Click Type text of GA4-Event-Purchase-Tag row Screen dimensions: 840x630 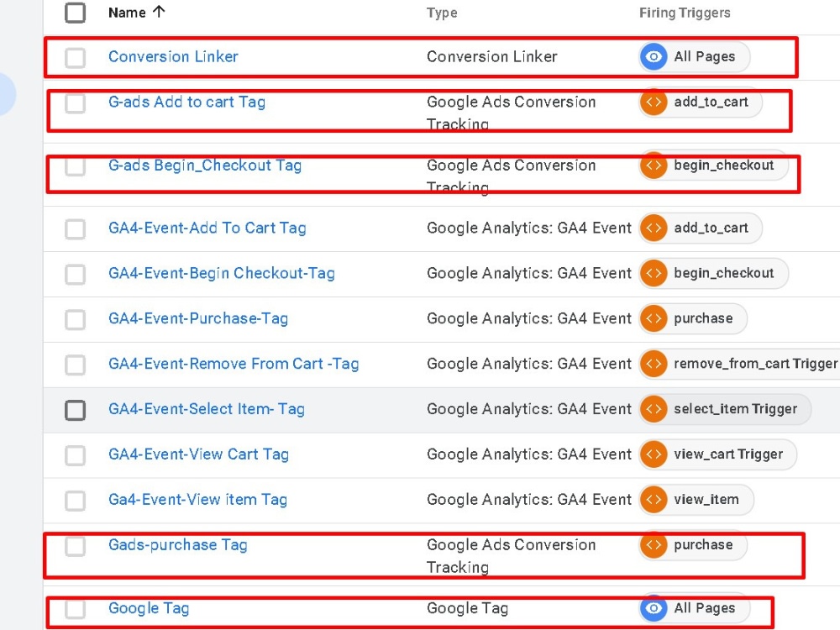(528, 318)
